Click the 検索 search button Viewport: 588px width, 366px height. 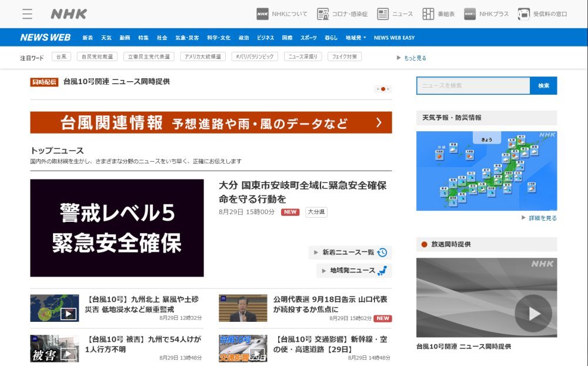pyautogui.click(x=543, y=85)
